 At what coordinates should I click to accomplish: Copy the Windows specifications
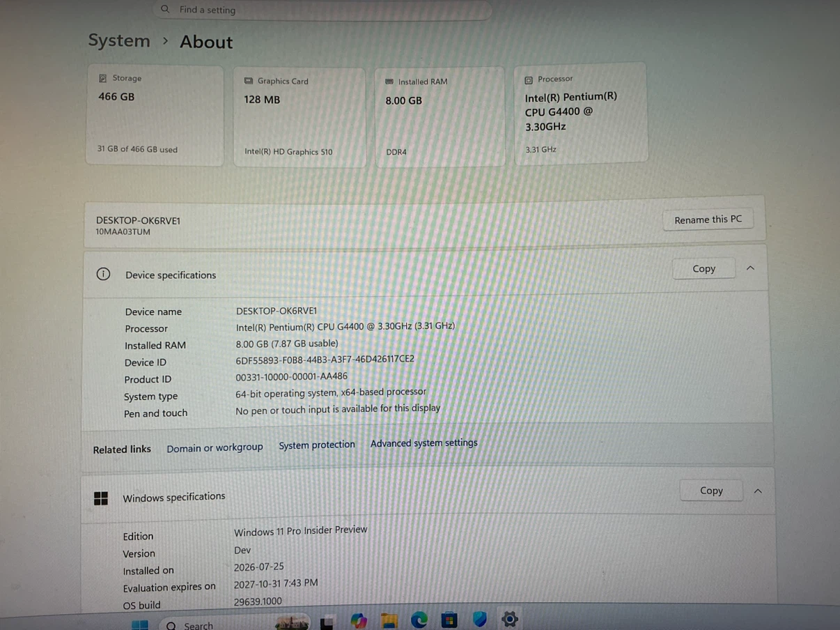coord(711,491)
